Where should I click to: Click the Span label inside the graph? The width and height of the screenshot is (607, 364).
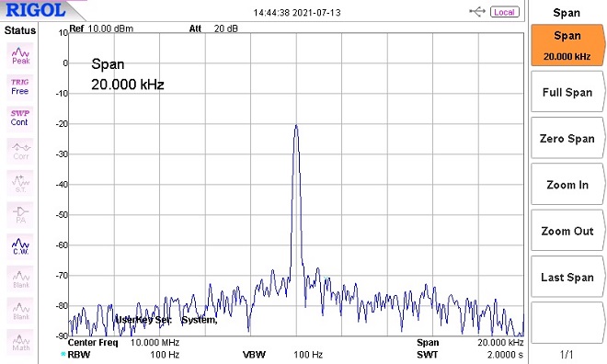(x=108, y=63)
